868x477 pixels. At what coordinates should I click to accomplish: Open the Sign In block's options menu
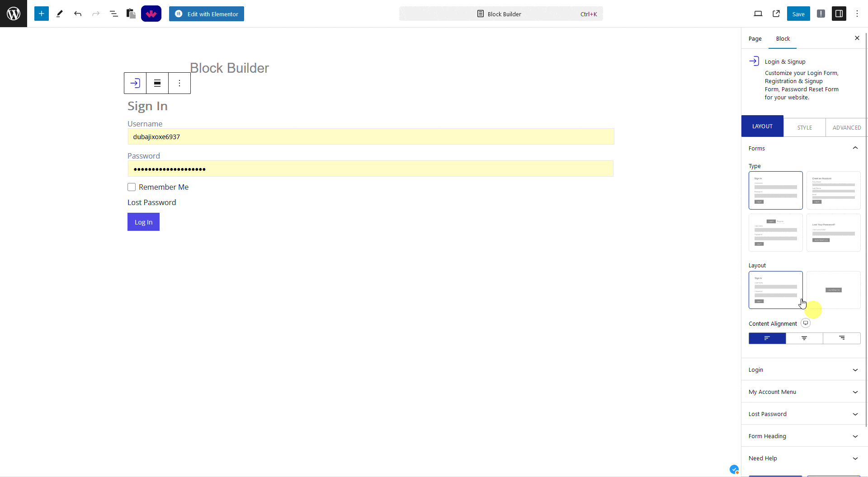(x=179, y=83)
